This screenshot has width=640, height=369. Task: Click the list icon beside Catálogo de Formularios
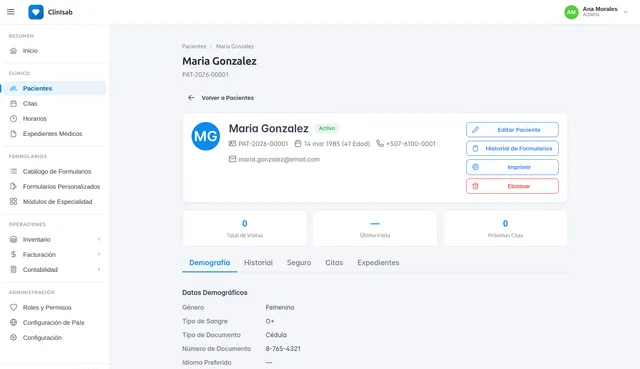[x=13, y=171]
